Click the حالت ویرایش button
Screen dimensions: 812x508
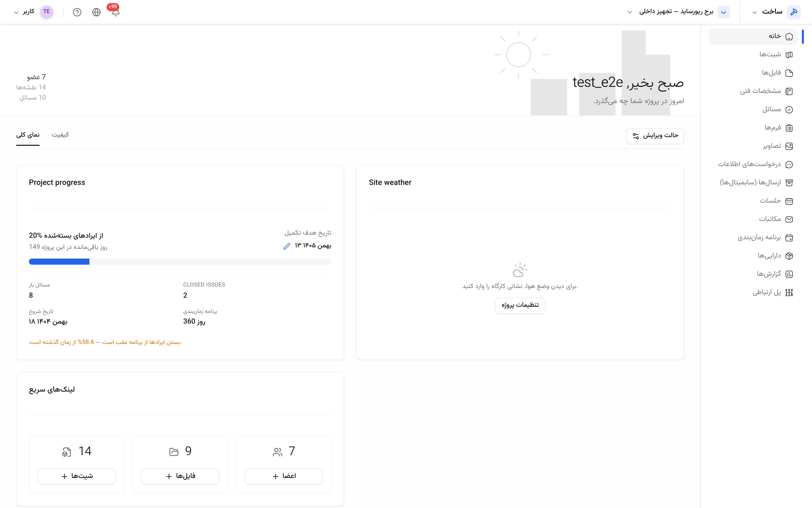tap(655, 136)
